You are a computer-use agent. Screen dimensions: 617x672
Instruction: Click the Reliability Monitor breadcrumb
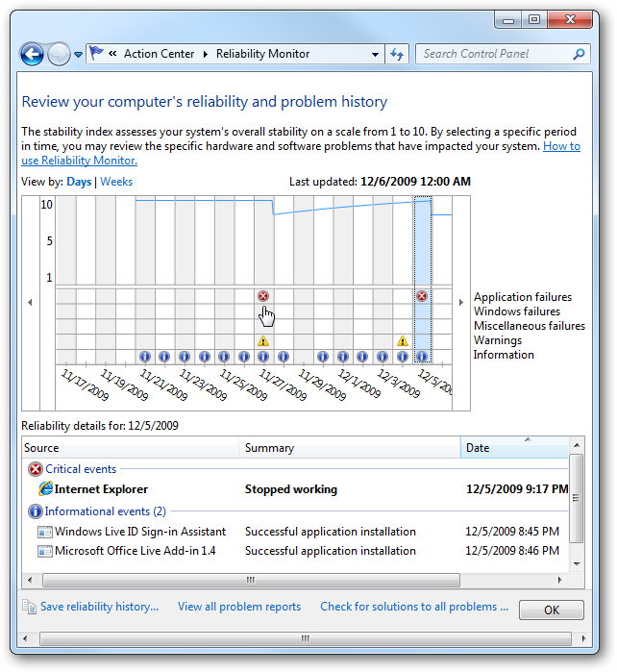click(x=262, y=54)
